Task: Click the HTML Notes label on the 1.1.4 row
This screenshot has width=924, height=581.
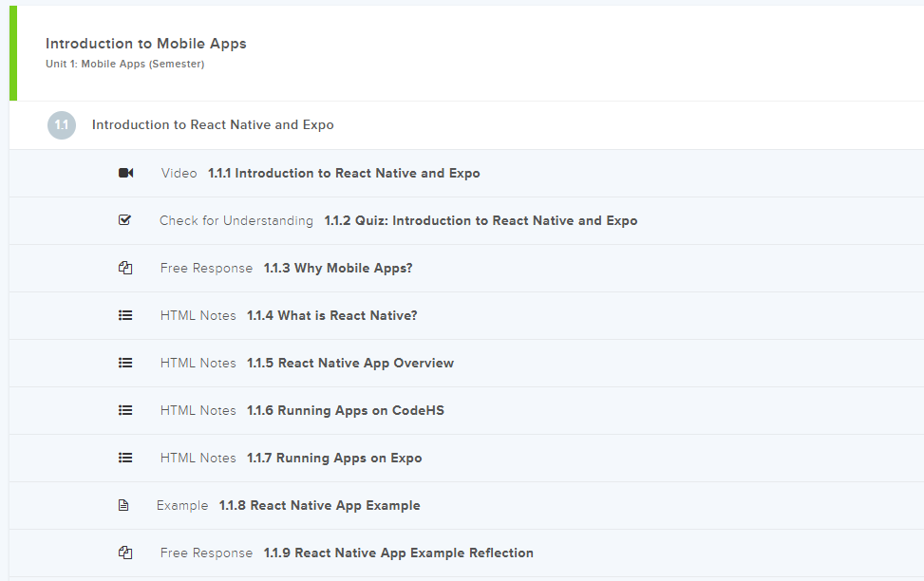Action: pos(198,315)
